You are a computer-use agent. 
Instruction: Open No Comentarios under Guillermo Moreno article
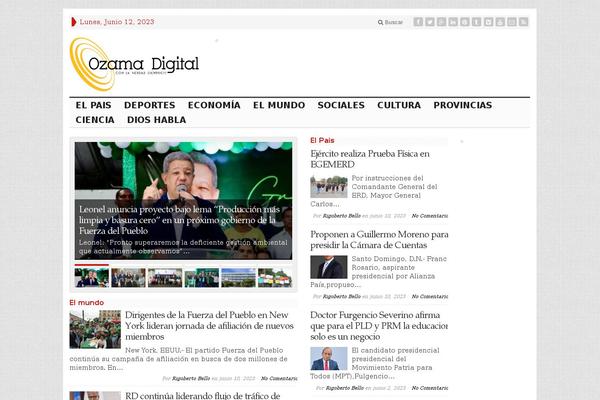(430, 297)
